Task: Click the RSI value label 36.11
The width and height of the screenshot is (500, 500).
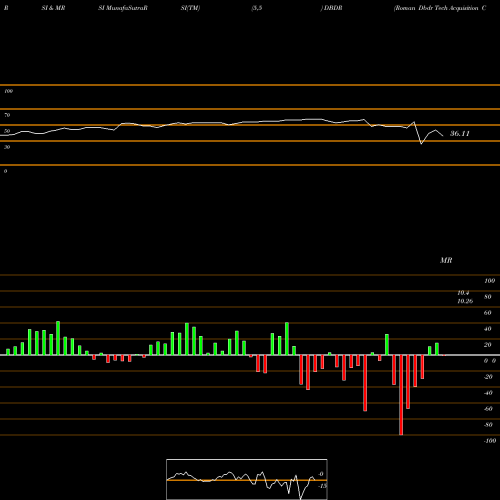Action: pyautogui.click(x=460, y=134)
